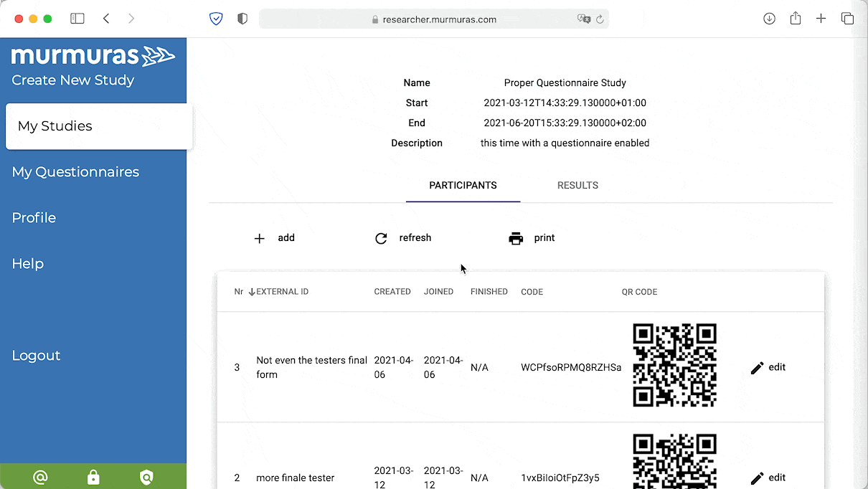
Task: Print the participant list using the print label
Action: pos(544,238)
